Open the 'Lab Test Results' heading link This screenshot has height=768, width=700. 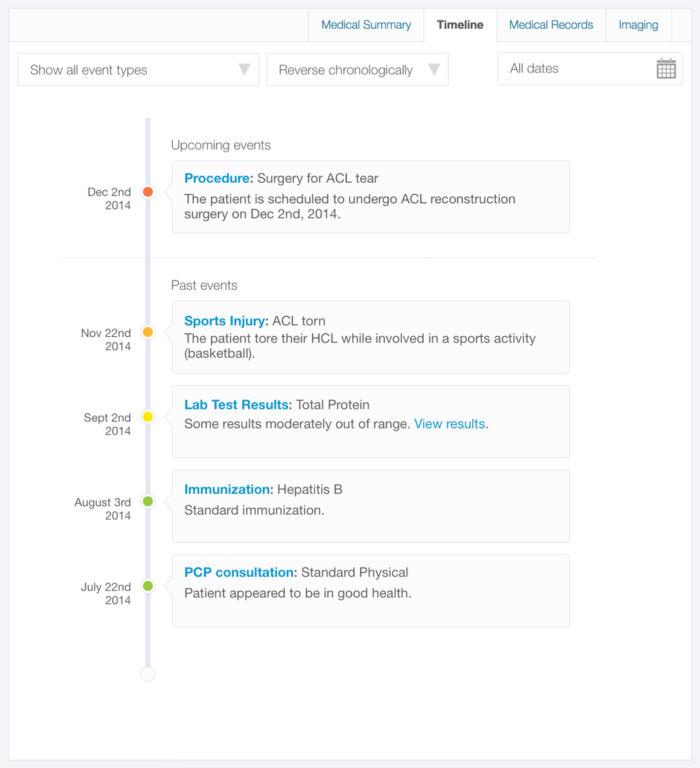pyautogui.click(x=236, y=405)
